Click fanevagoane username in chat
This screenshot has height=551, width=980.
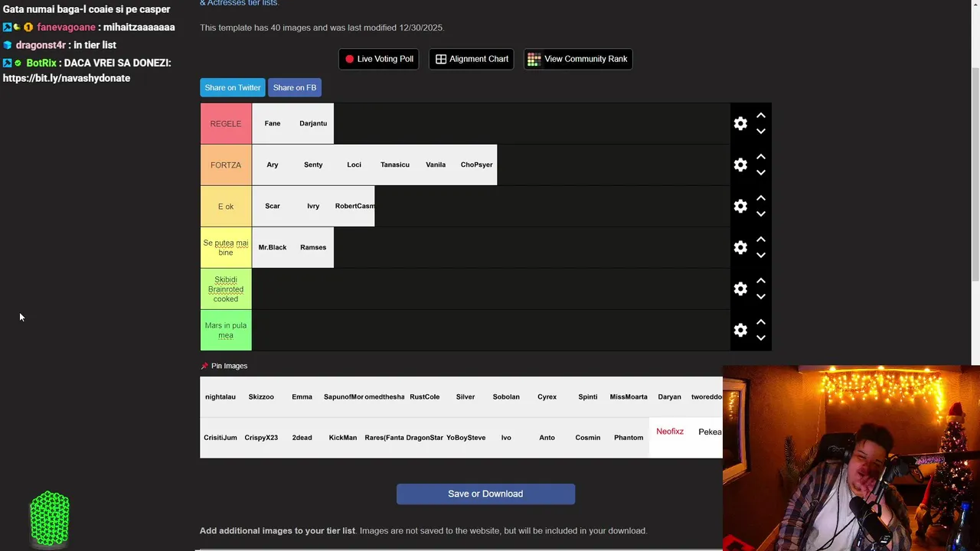point(66,27)
